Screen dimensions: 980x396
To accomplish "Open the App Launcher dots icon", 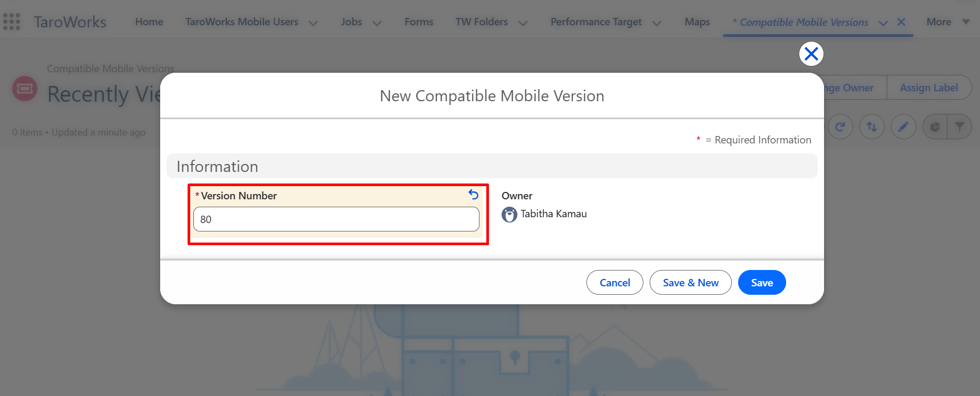I will pyautogui.click(x=12, y=22).
